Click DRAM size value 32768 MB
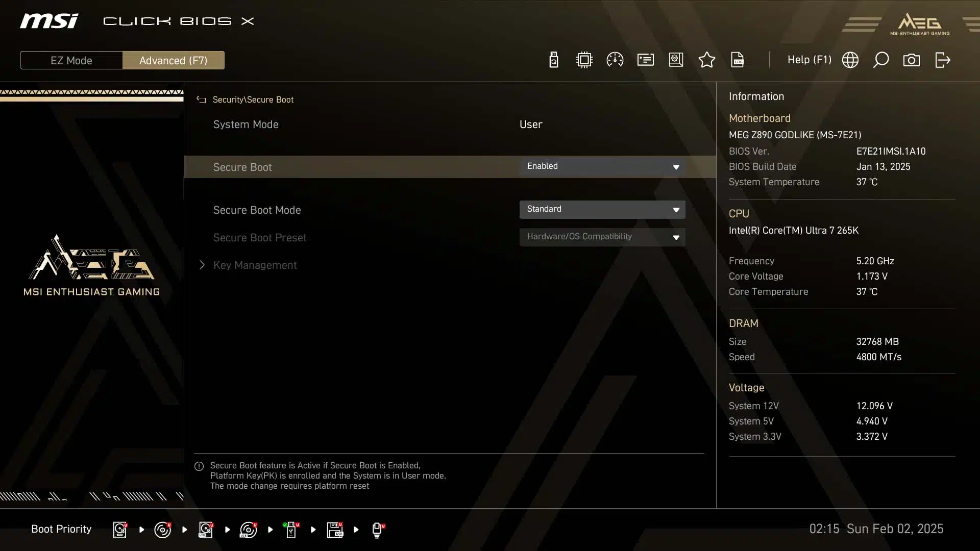980x551 pixels. tap(877, 342)
